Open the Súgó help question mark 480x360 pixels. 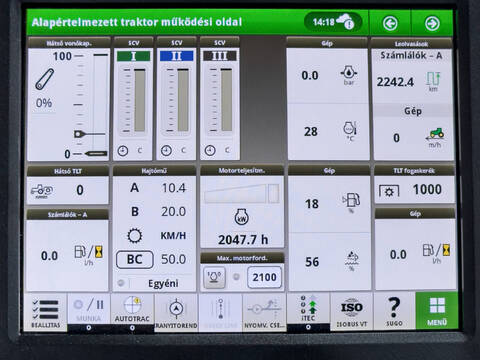click(x=394, y=312)
